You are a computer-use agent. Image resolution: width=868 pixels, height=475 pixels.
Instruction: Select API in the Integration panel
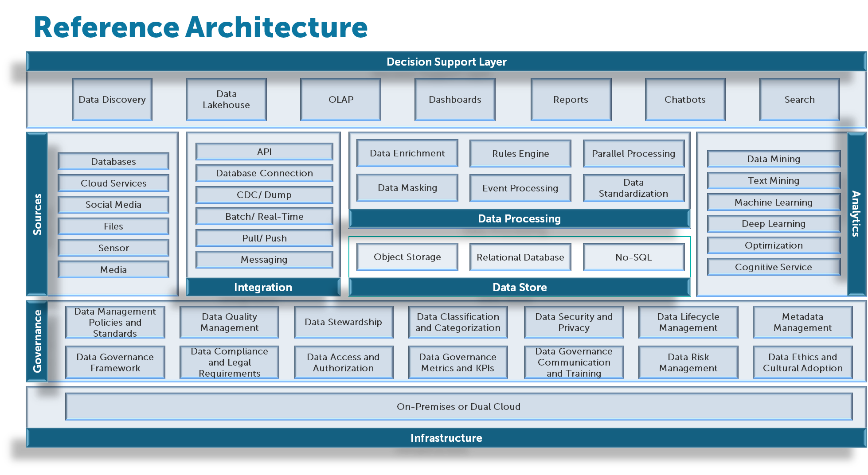click(x=264, y=152)
